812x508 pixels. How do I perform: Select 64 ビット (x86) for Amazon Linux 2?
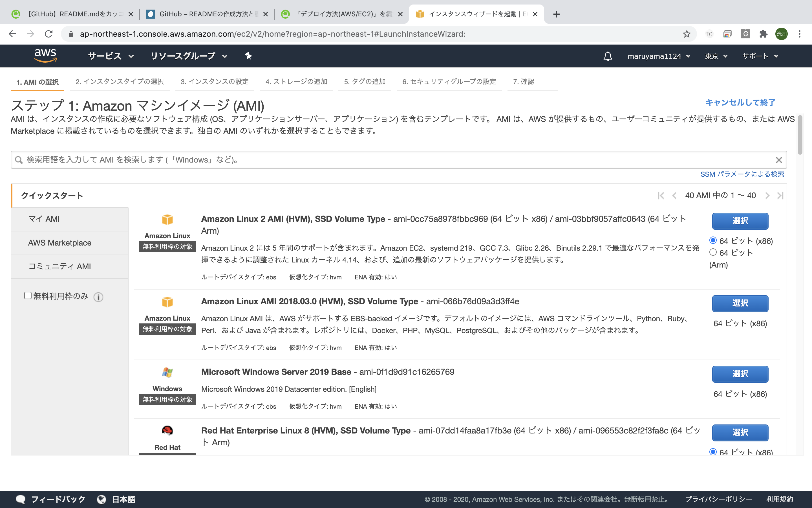tap(713, 240)
